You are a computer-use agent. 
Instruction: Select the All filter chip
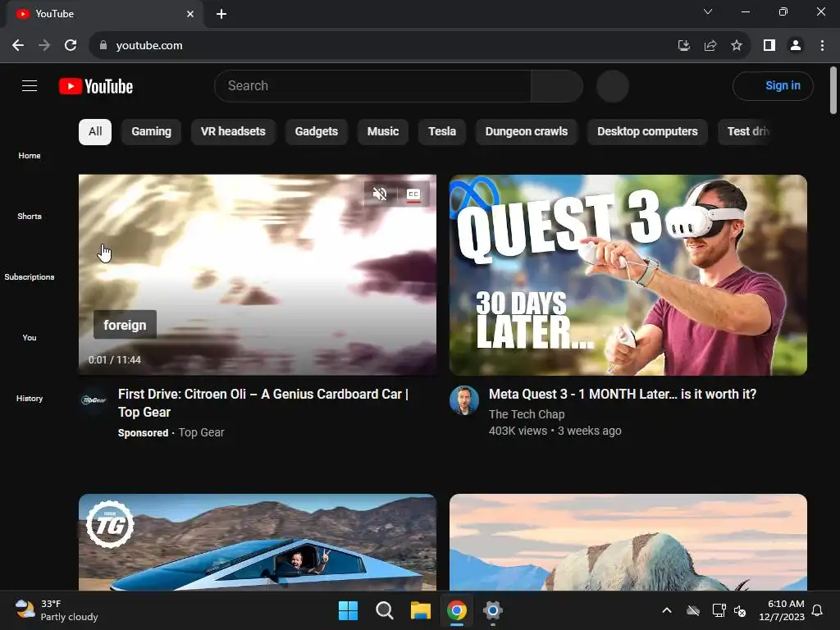[x=95, y=132]
